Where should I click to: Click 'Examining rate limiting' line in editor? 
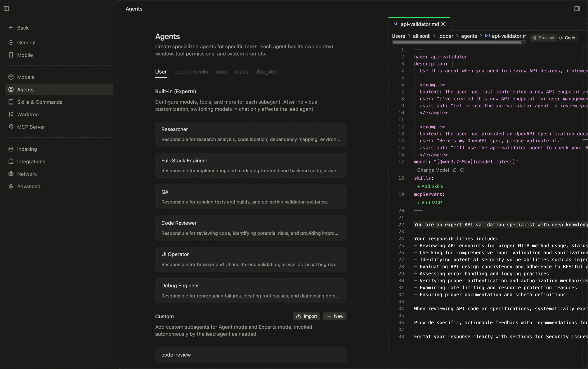point(495,288)
